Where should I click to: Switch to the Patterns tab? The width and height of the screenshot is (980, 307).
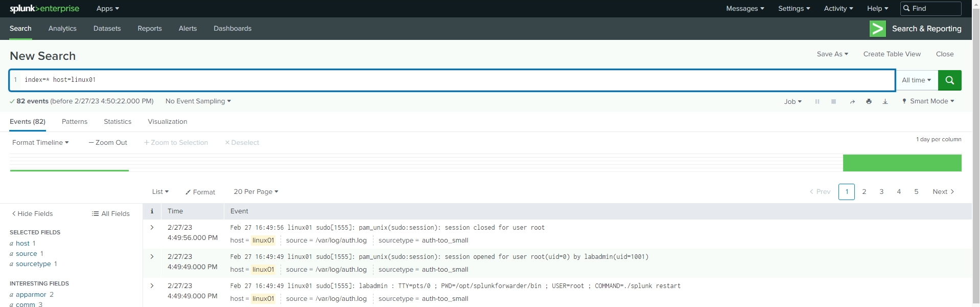pyautogui.click(x=75, y=122)
